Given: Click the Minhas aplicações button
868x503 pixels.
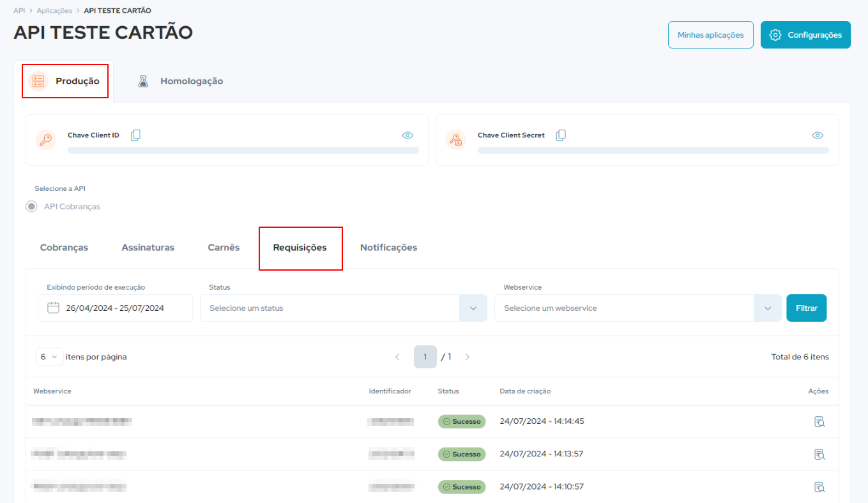Looking at the screenshot, I should pyautogui.click(x=711, y=35).
